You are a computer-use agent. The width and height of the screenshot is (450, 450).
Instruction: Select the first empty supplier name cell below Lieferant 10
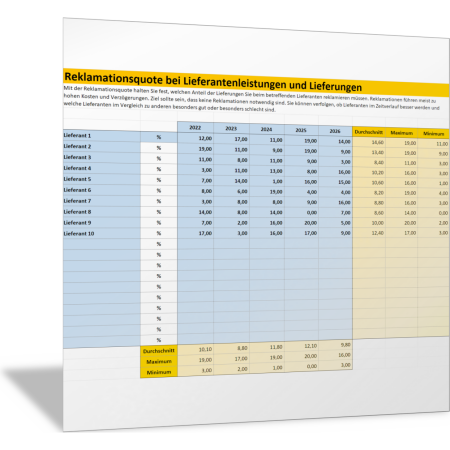pyautogui.click(x=102, y=244)
